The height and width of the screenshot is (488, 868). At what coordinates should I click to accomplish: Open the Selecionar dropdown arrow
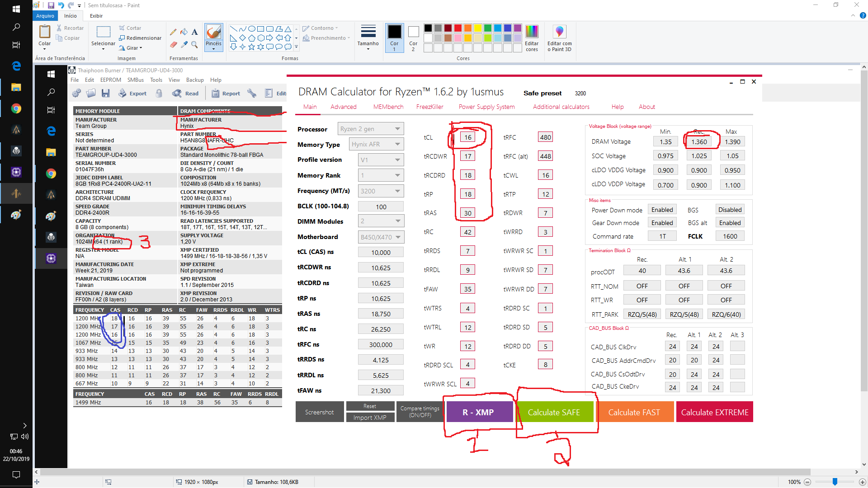click(x=104, y=49)
